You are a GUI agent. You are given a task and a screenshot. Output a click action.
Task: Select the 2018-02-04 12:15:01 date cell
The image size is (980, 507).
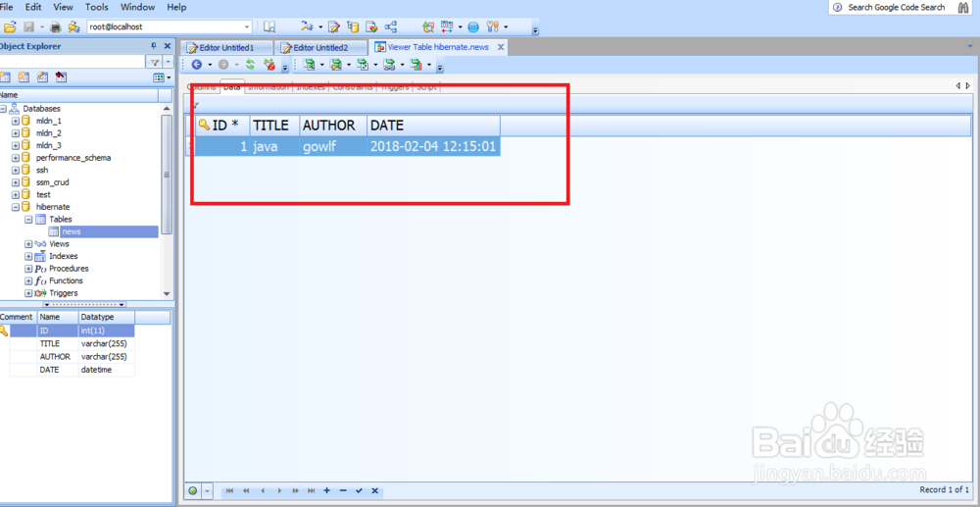click(x=434, y=147)
